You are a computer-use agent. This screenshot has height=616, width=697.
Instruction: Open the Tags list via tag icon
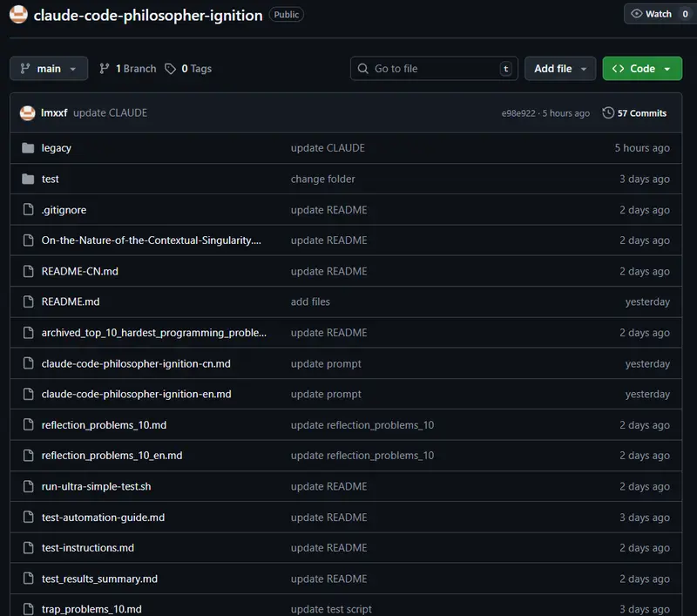pos(171,69)
